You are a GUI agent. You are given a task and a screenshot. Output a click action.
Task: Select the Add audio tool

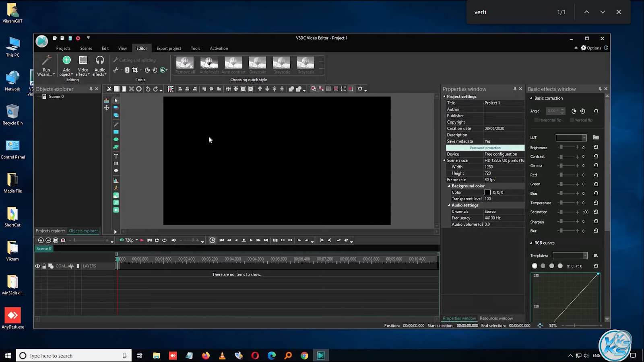[x=116, y=203]
